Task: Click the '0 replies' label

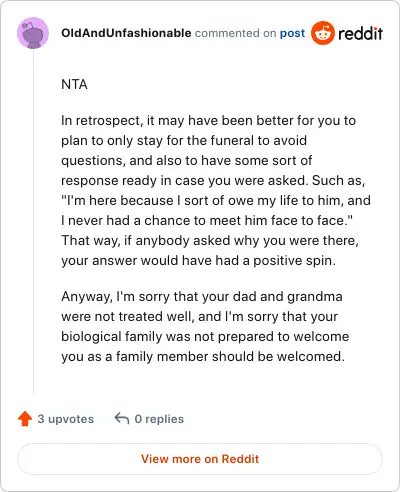Action: [x=159, y=419]
